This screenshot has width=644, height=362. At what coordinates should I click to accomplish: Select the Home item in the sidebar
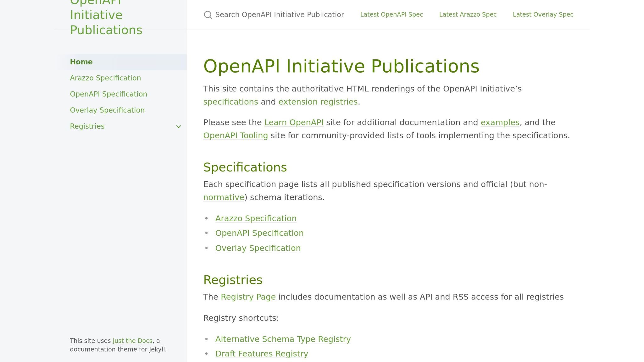pyautogui.click(x=81, y=62)
